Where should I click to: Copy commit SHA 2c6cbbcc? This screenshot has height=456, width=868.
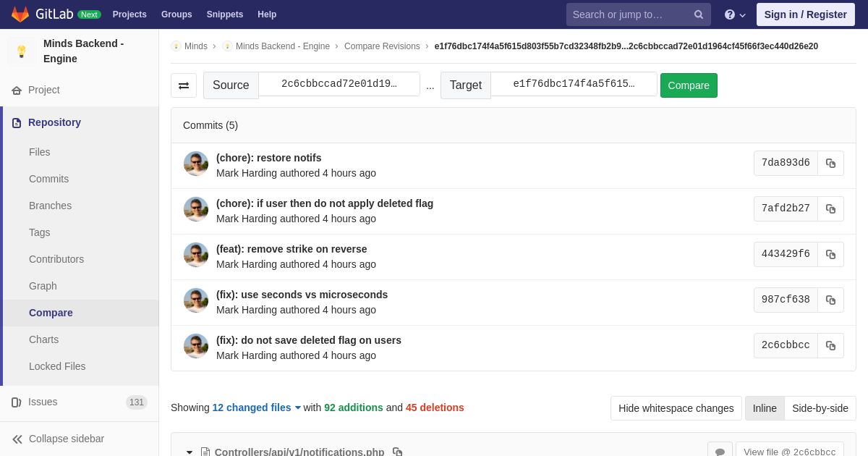[x=830, y=346]
